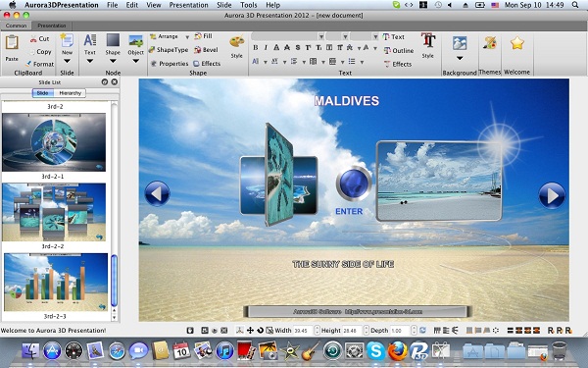Expand the Object node dropdown arrow
The width and height of the screenshot is (588, 368).
tap(136, 61)
